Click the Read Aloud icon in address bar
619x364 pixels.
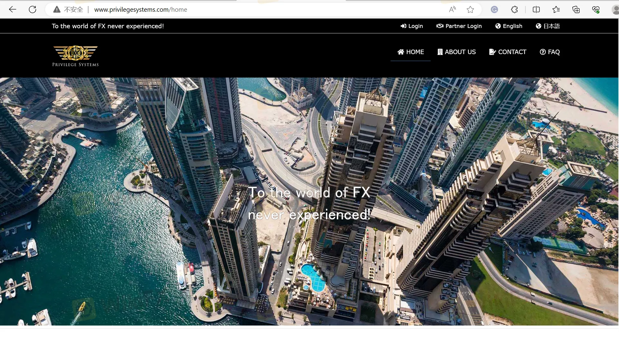click(x=453, y=9)
